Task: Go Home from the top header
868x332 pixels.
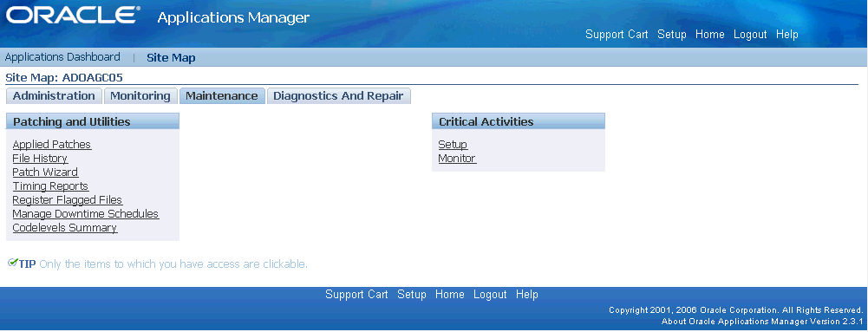Action: click(709, 35)
